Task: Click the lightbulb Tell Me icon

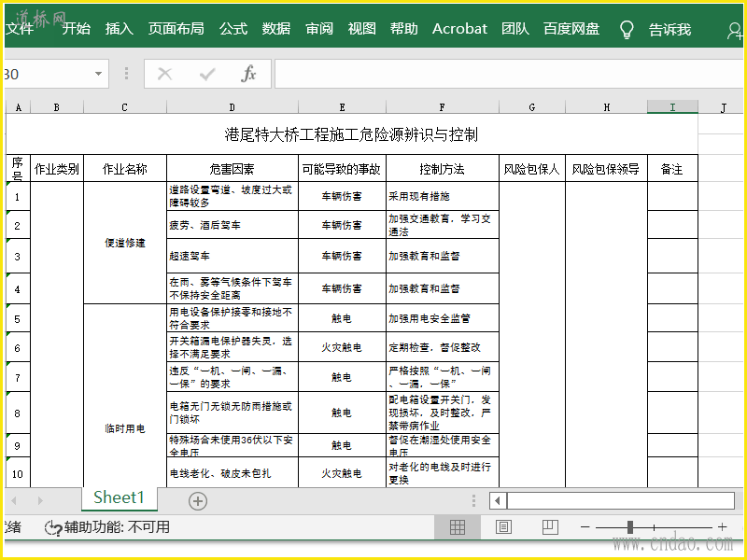Action: coord(627,30)
